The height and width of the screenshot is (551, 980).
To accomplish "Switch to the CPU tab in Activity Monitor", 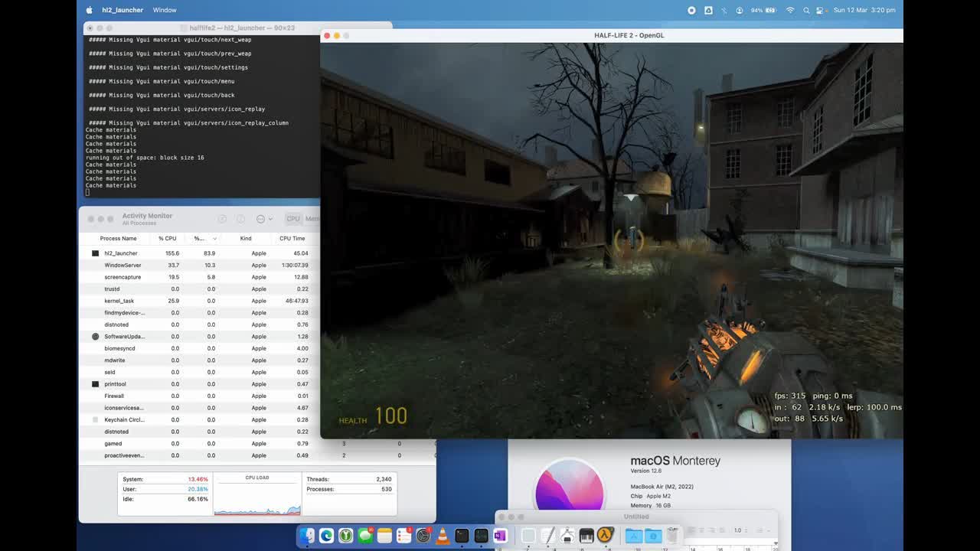I will tap(293, 219).
